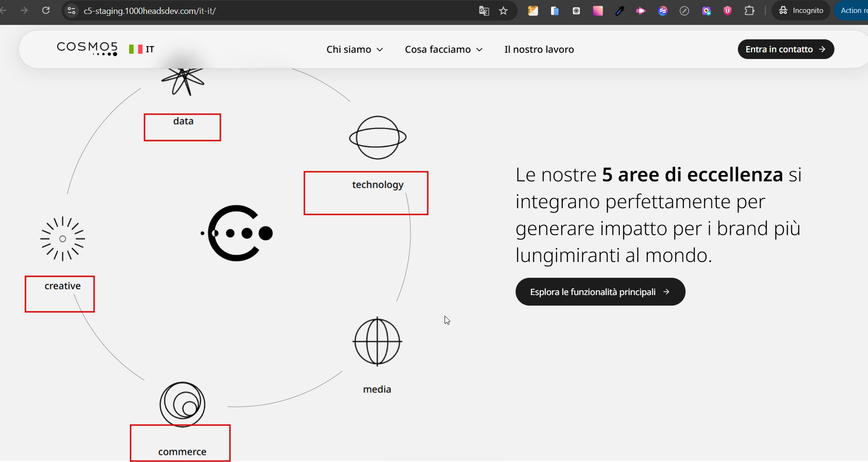Screen dimensions: 868x462
Task: Click the media label
Action: click(x=377, y=389)
